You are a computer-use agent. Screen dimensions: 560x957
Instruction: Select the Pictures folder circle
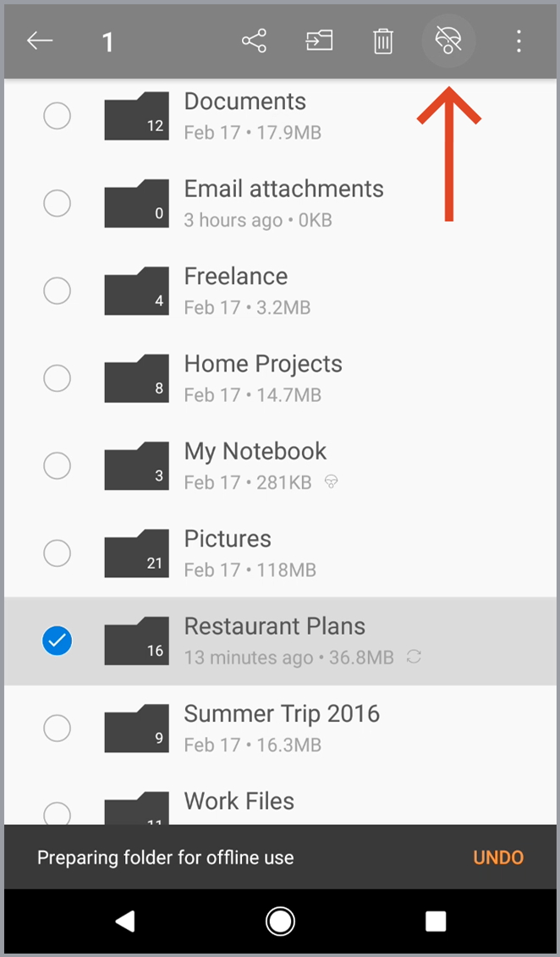57,553
